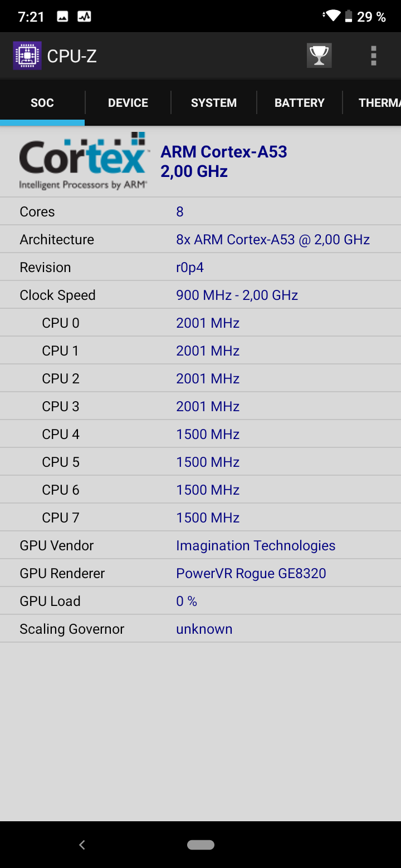Tap the battery icon in status bar
401x868 pixels.
point(349,16)
